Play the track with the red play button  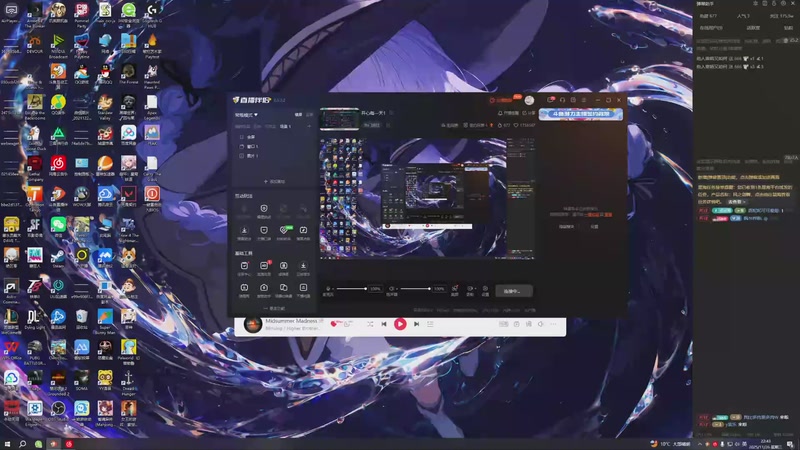pyautogui.click(x=400, y=324)
